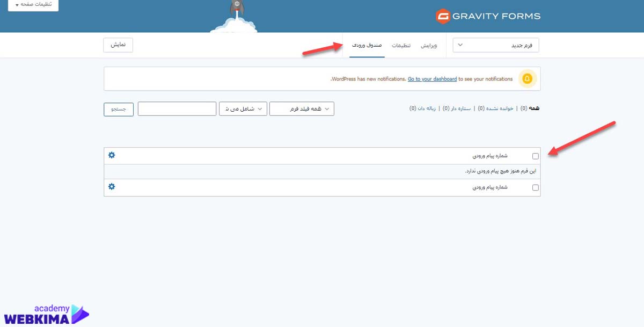Click the جستجو search button
The image size is (644, 327).
coord(118,108)
